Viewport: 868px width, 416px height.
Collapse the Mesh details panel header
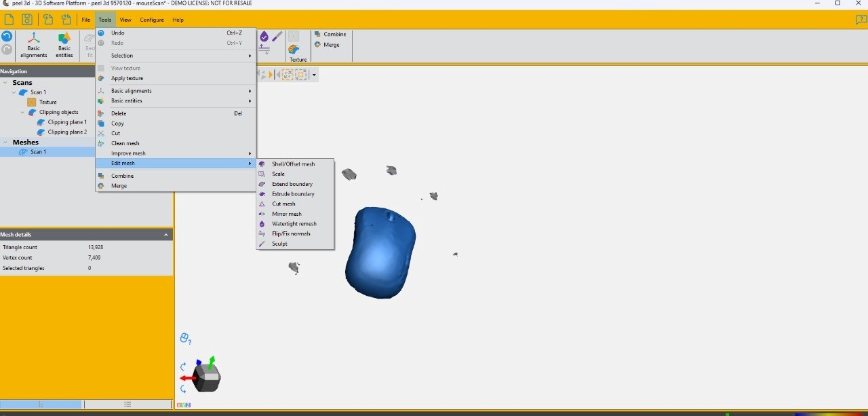(x=167, y=234)
